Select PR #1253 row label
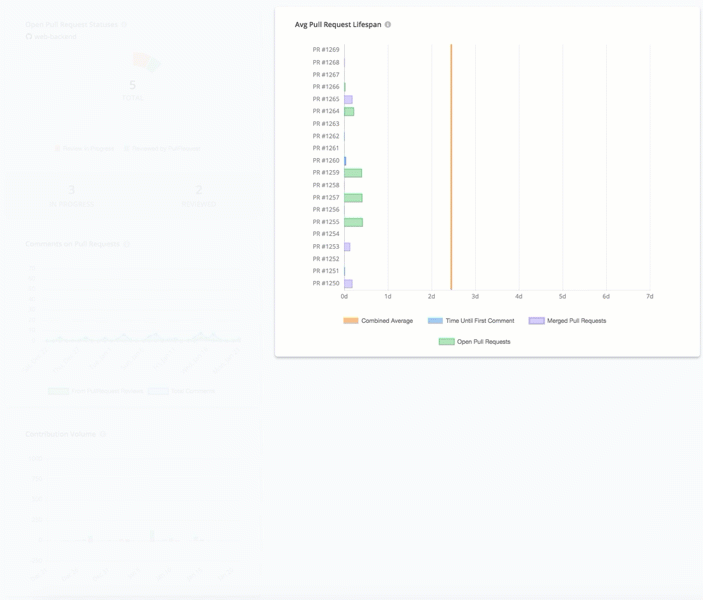Screen dimensions: 703x600 point(326,247)
